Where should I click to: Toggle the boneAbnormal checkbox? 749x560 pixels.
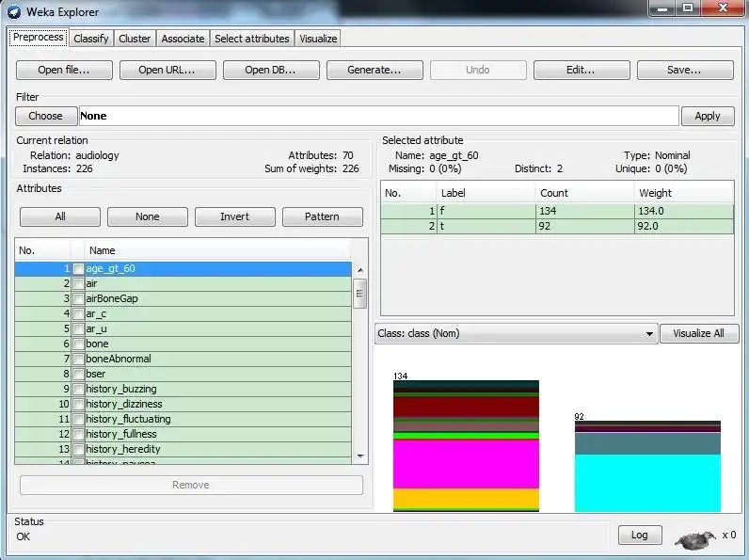tap(78, 360)
